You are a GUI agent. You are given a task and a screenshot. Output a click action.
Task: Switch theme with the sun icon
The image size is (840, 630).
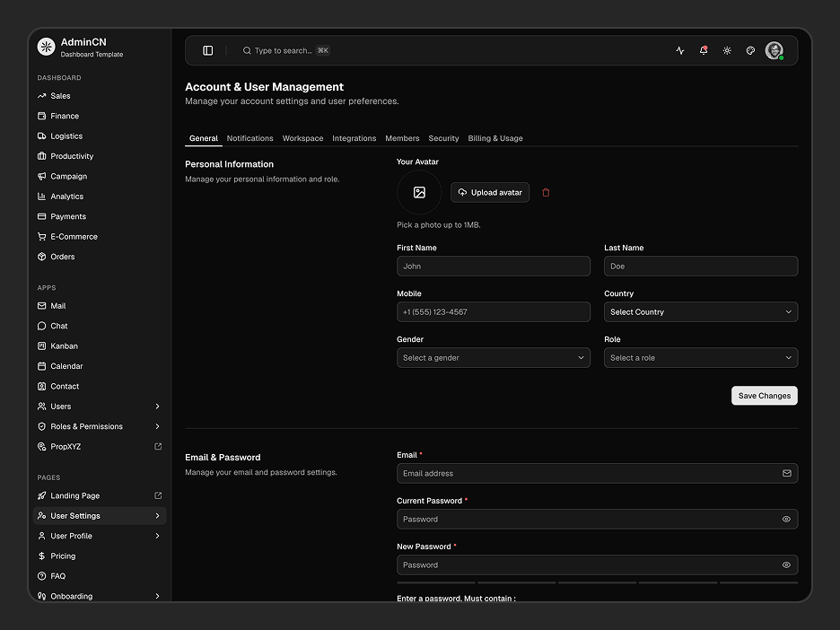tap(727, 50)
